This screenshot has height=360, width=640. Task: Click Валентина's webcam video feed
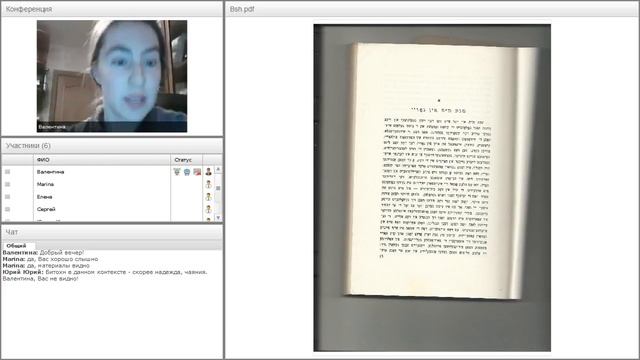112,76
